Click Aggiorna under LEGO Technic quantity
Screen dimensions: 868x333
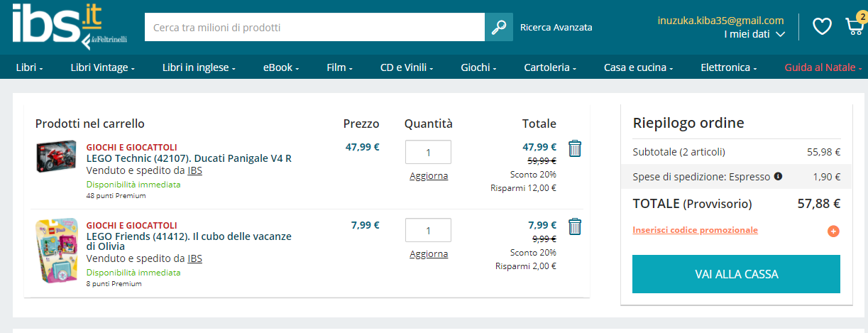429,175
